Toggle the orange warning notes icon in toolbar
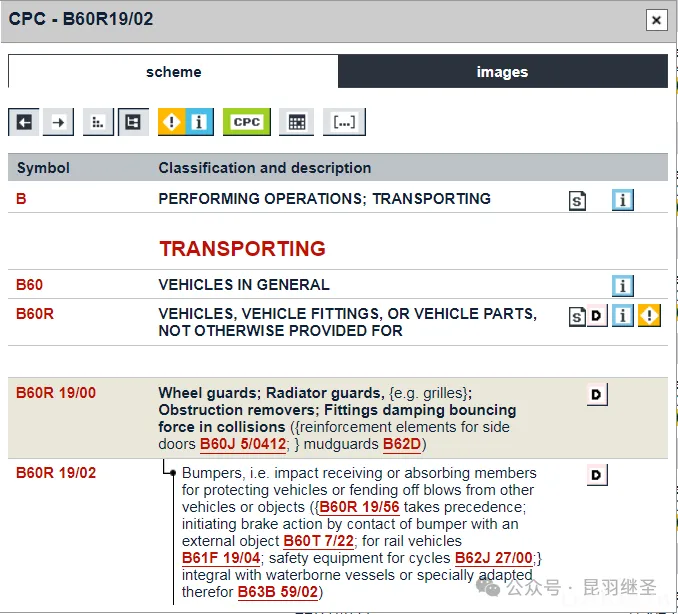Viewport: 678px width, 614px height. click(x=173, y=122)
